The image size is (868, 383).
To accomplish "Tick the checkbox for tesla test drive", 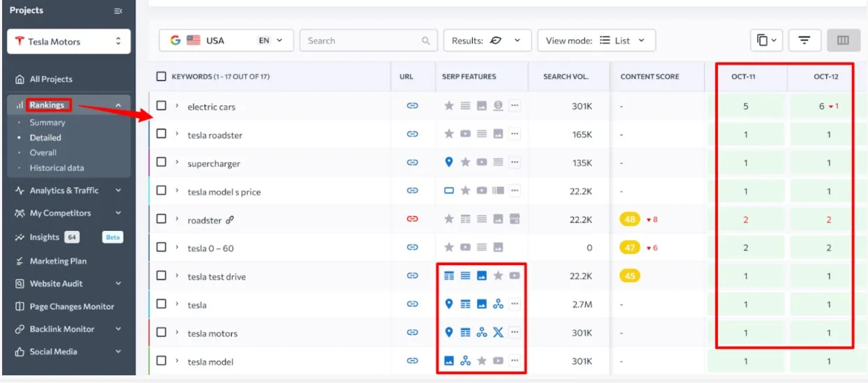I will (161, 276).
